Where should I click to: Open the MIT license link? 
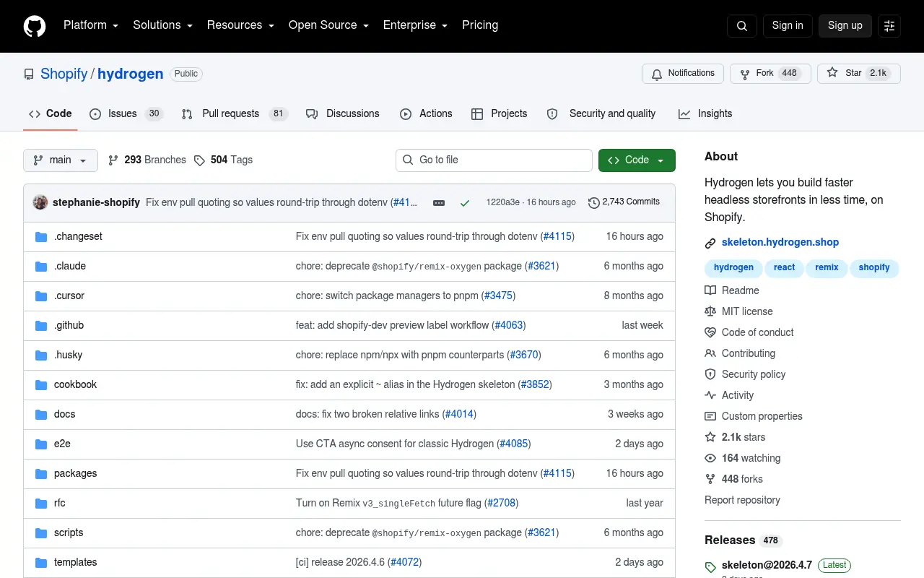tap(738, 311)
